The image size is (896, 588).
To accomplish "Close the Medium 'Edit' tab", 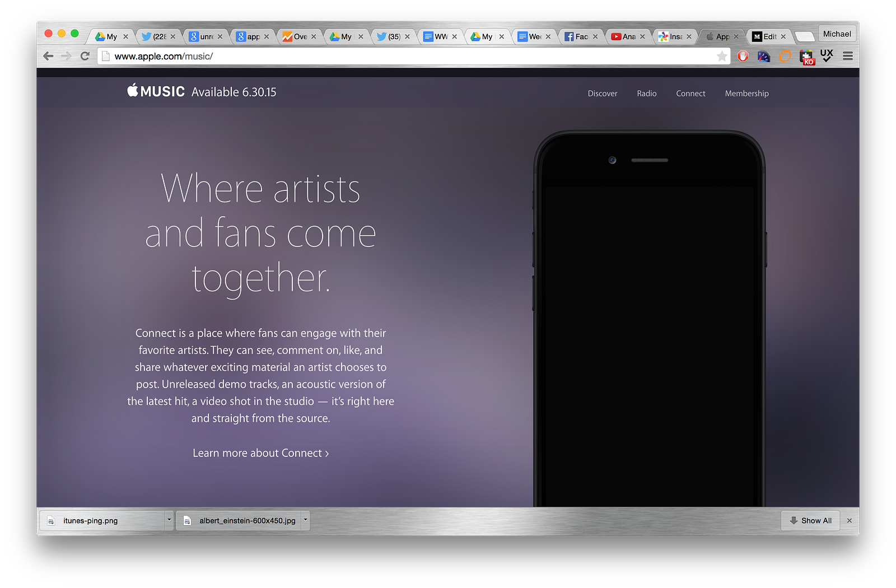I will [x=783, y=37].
